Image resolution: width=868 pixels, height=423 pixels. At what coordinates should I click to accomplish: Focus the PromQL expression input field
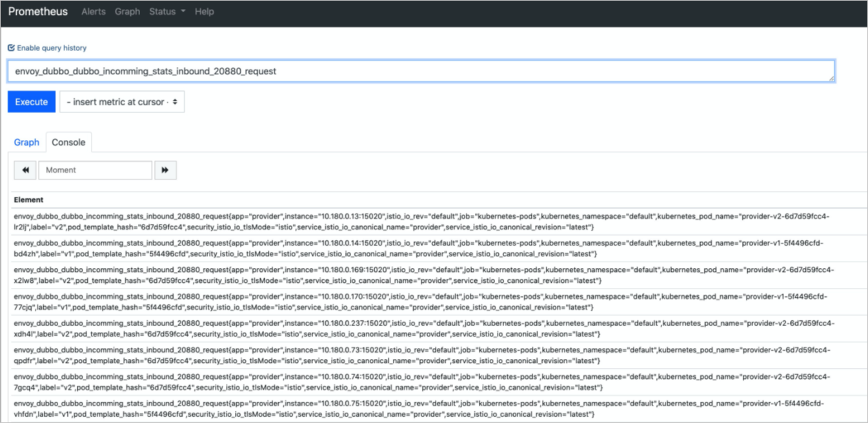point(421,71)
